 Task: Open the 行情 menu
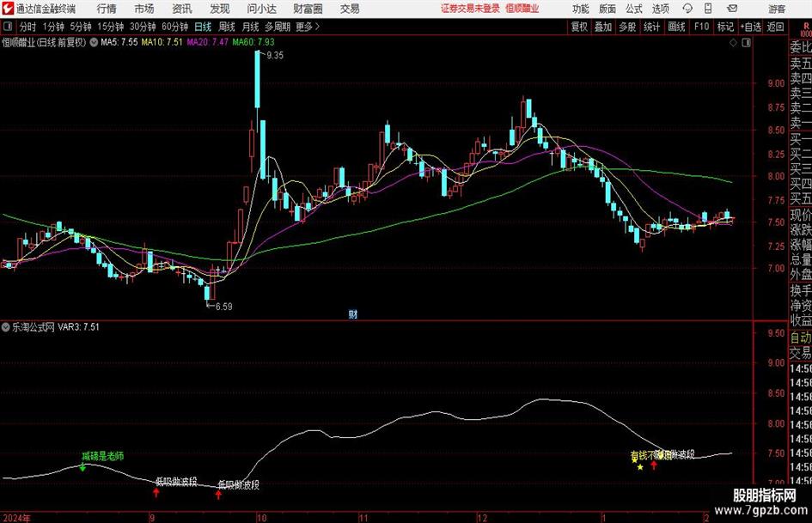(107, 9)
